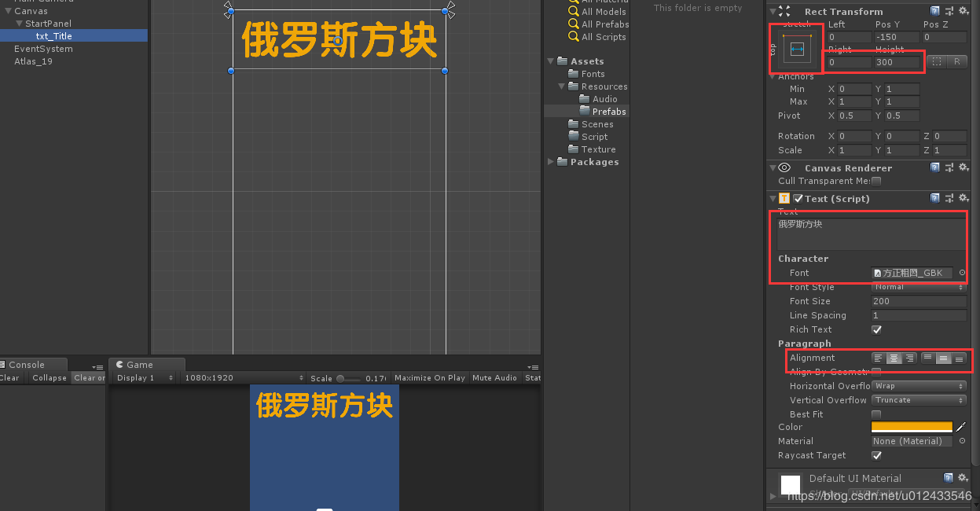Open Canvas Renderer help reference icon
980x511 pixels.
[x=934, y=167]
